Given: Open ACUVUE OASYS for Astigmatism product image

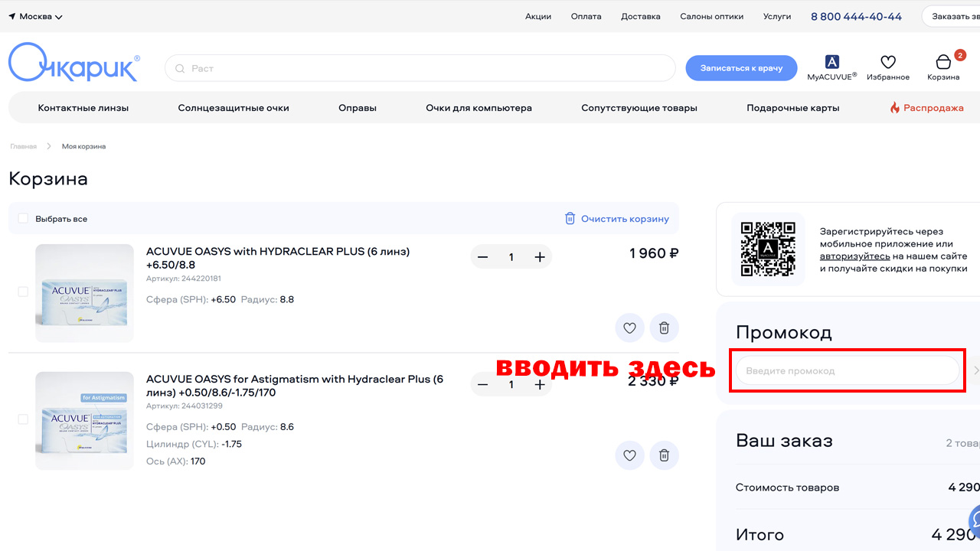Looking at the screenshot, I should click(x=84, y=420).
